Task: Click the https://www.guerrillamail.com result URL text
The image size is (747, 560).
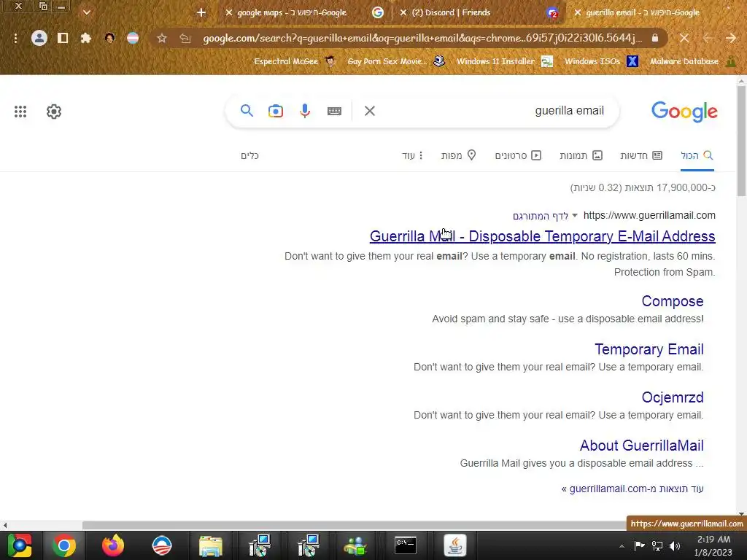Action: coord(649,215)
